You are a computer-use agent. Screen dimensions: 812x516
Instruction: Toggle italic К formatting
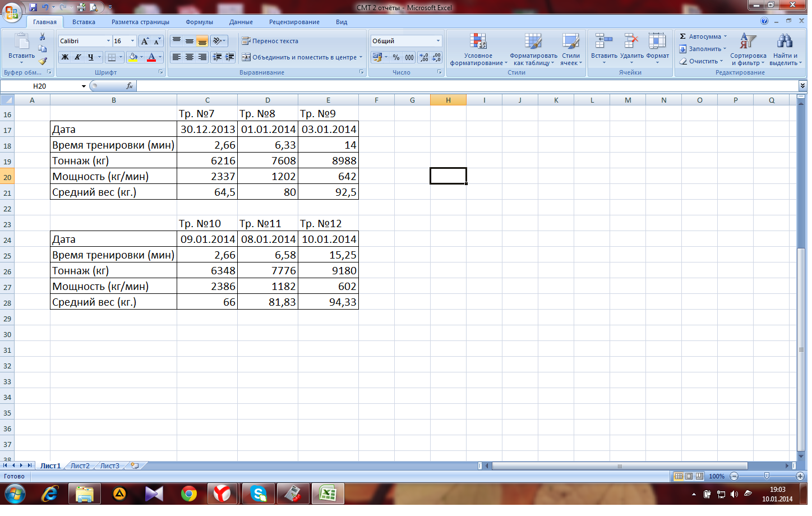[x=77, y=57]
